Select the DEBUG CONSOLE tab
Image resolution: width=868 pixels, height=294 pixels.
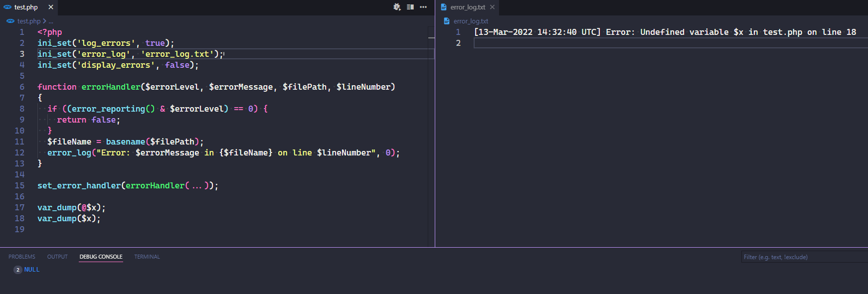(101, 257)
